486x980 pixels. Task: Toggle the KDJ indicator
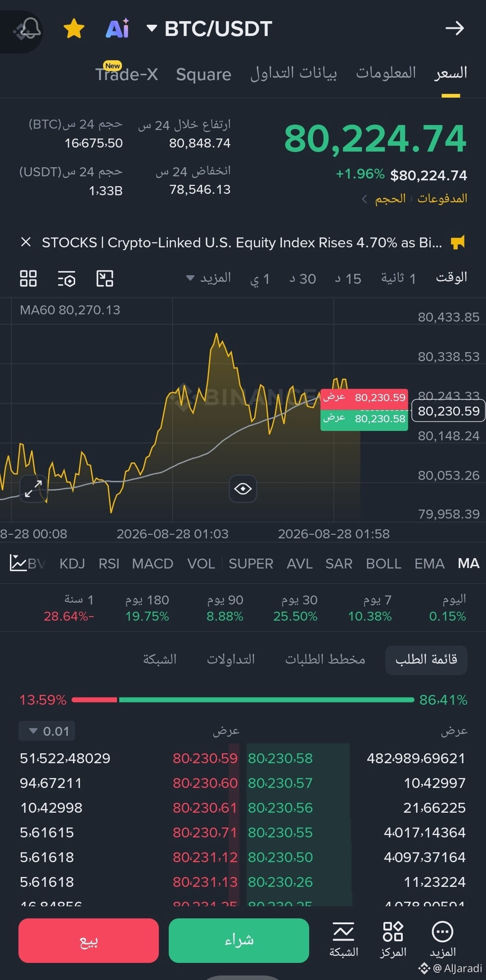72,564
